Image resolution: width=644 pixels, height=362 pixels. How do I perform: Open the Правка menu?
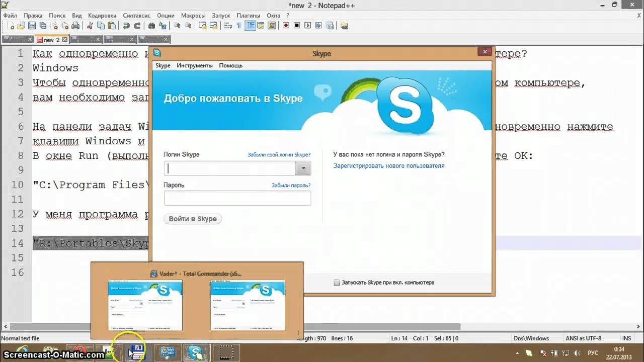pos(33,16)
